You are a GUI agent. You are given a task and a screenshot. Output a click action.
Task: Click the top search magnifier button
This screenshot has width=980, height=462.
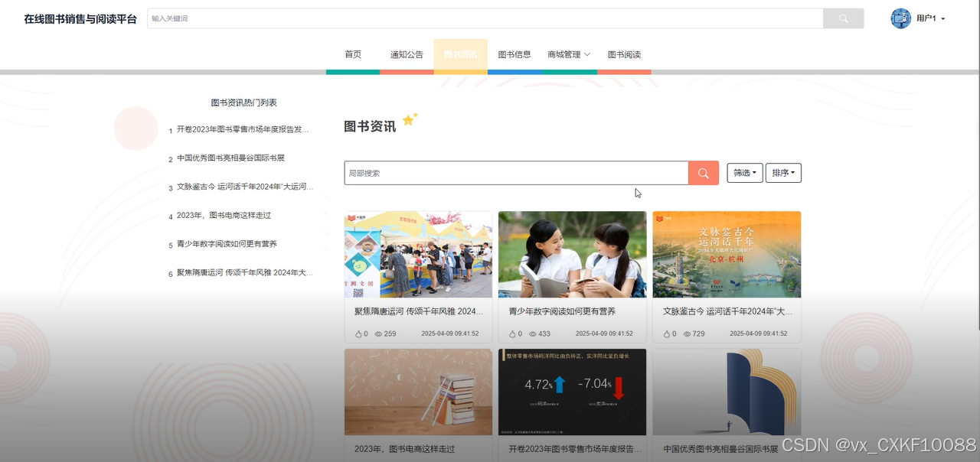[843, 18]
